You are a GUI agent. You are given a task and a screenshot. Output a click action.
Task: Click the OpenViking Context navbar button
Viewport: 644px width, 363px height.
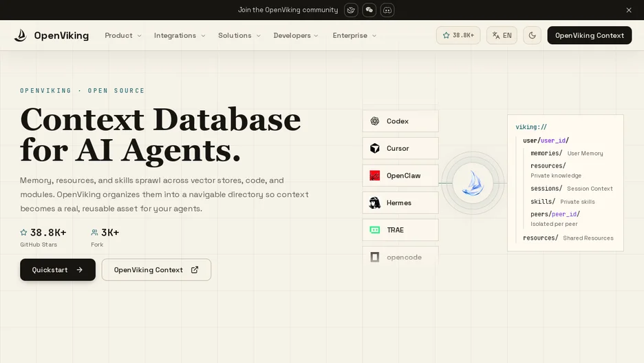(x=590, y=35)
